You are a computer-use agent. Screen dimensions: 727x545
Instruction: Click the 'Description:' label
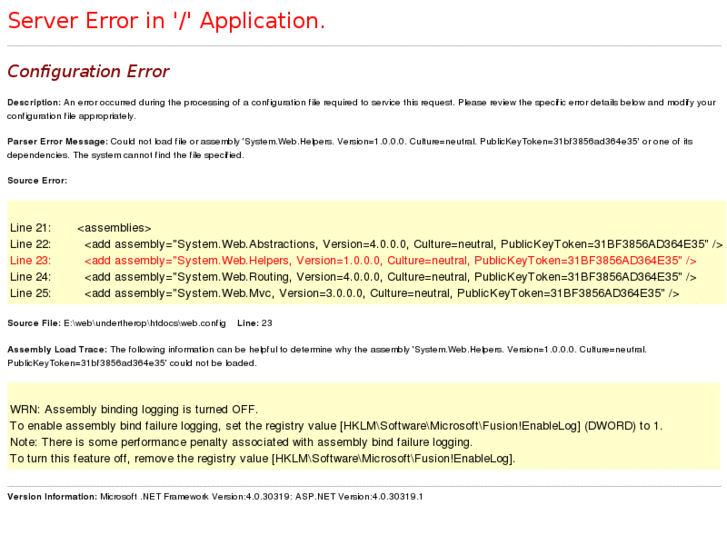point(34,103)
